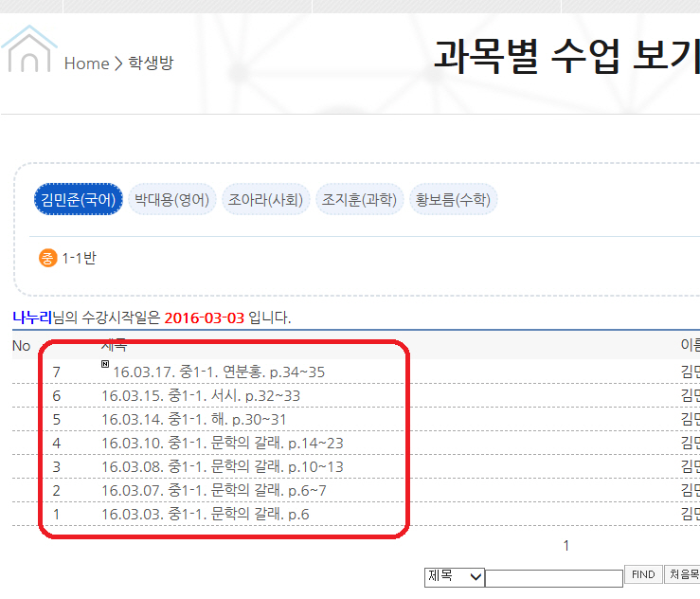This screenshot has height=599, width=700.
Task: Click the orange 중 grade badge
Action: point(47,258)
